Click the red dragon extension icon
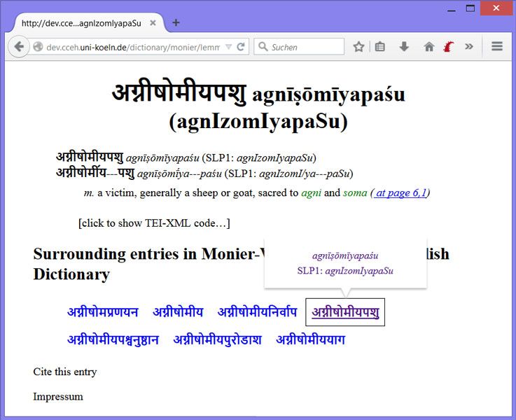516x420 pixels. click(x=449, y=47)
